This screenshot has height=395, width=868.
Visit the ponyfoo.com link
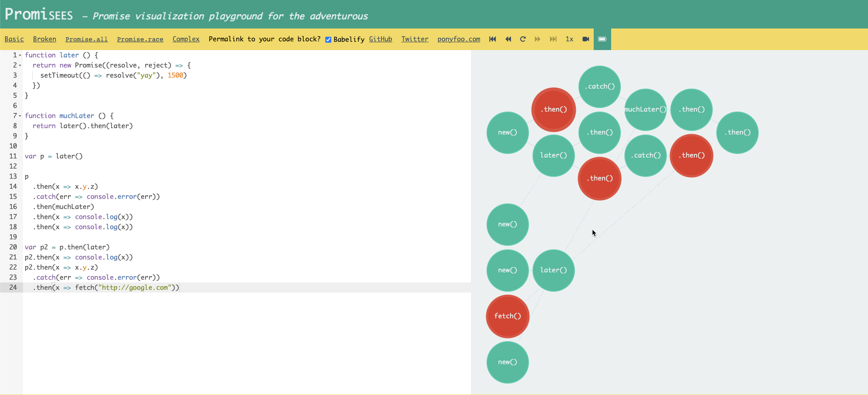pyautogui.click(x=459, y=39)
